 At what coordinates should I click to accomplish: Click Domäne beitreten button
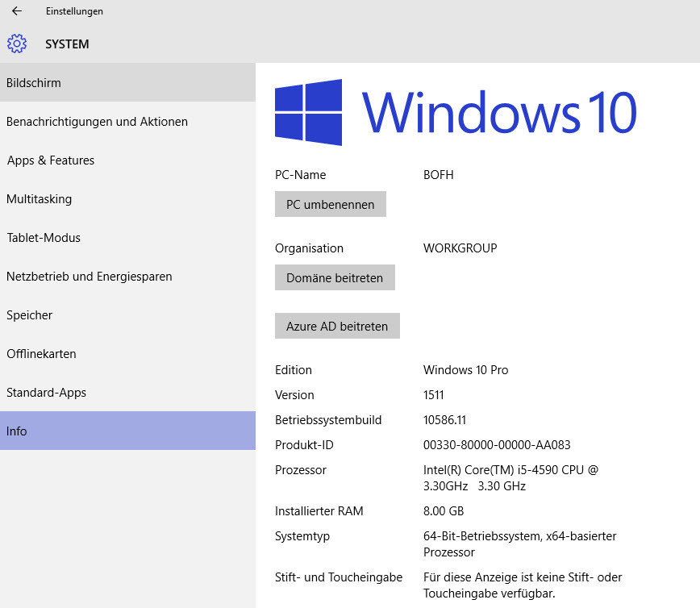pos(335,277)
